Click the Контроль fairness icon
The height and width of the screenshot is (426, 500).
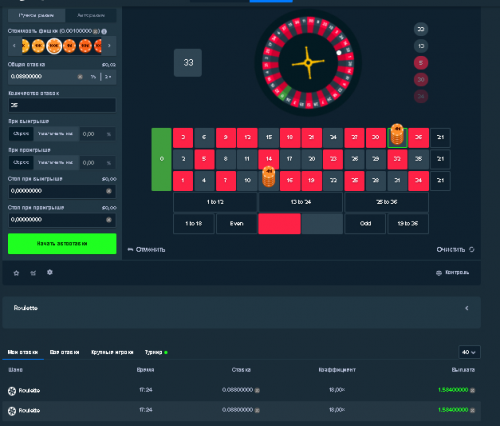pos(439,273)
